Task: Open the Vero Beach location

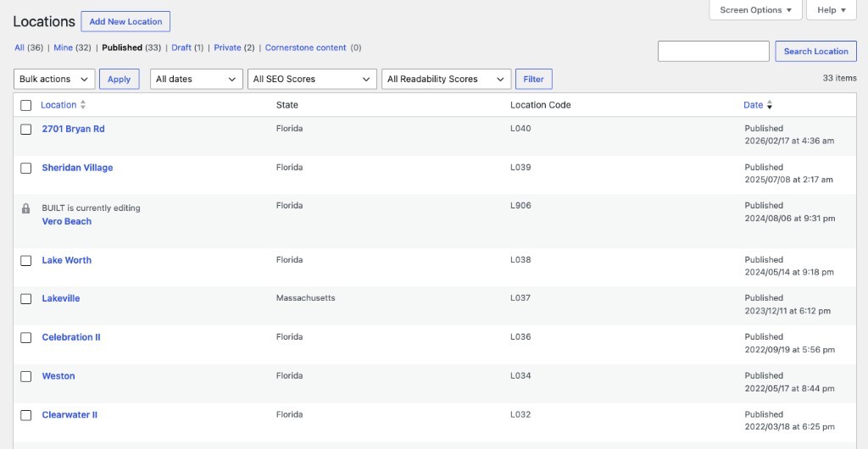Action: [x=67, y=221]
